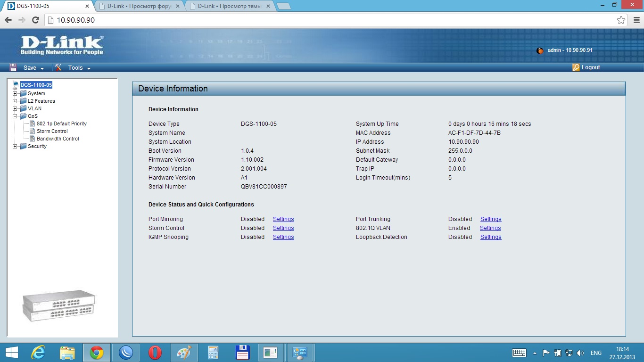The image size is (644, 362).
Task: Click the Storm Control page icon in tree
Action: [33, 131]
